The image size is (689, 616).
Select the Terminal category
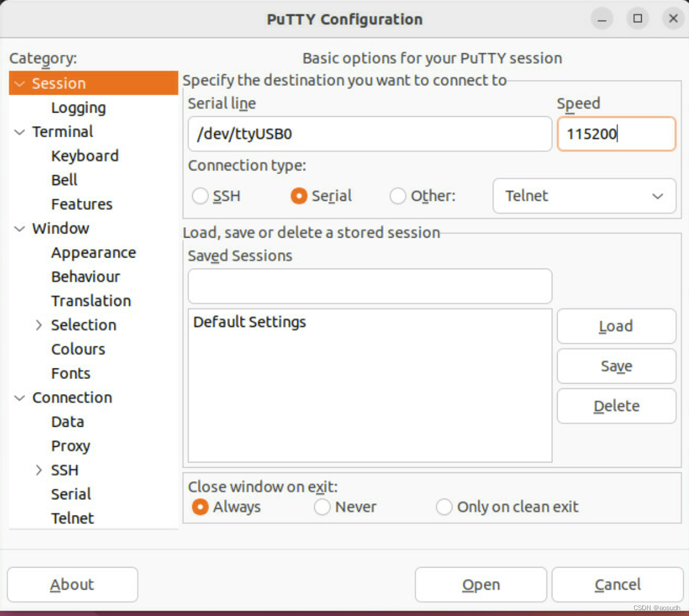coord(62,131)
